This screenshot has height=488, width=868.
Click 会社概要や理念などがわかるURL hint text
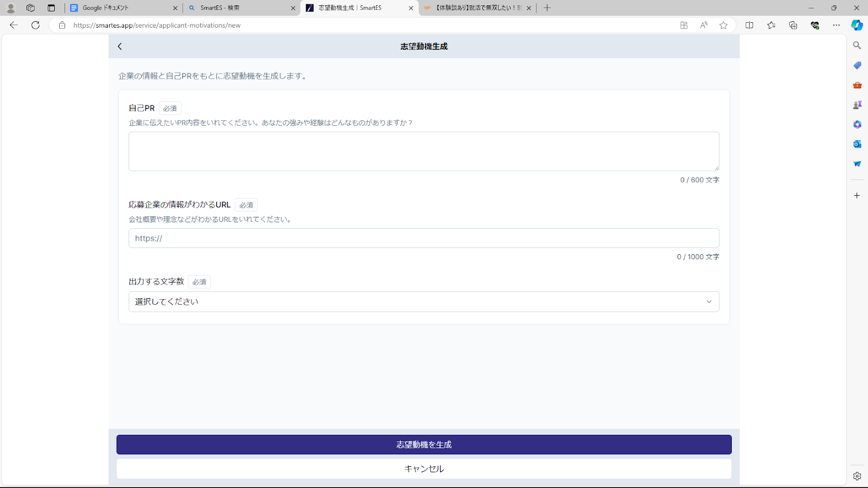[212, 220]
